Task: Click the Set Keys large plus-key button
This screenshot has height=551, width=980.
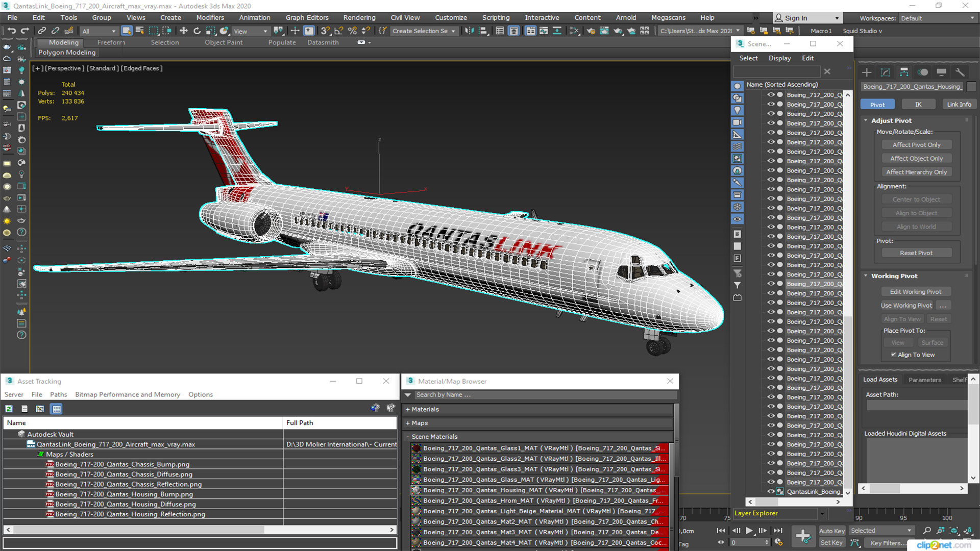Action: click(x=803, y=536)
